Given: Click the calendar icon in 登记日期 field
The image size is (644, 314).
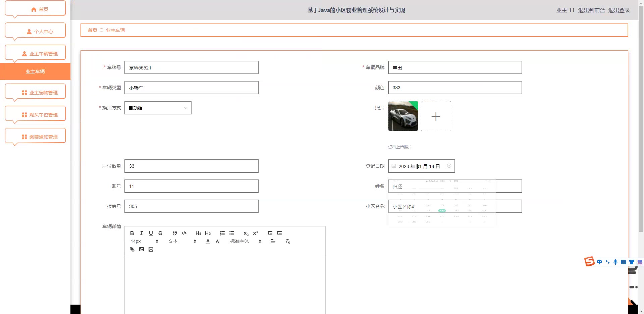Looking at the screenshot, I should [x=394, y=166].
